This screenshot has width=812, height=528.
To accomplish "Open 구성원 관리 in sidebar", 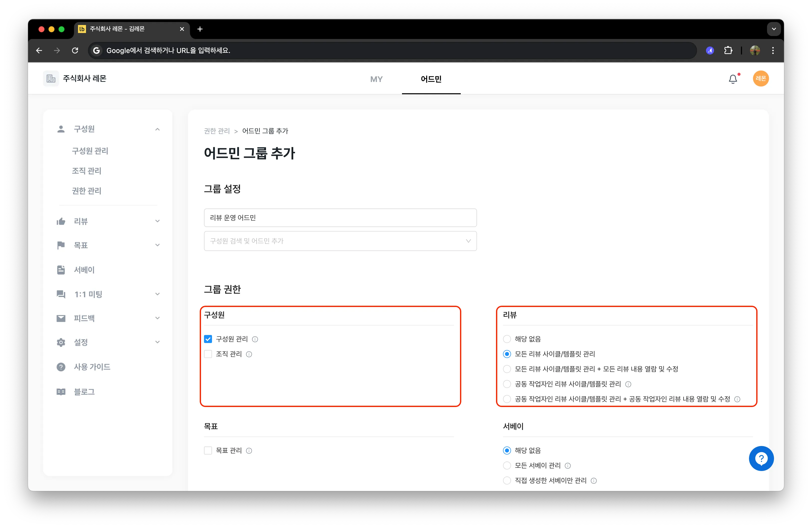I will click(90, 151).
